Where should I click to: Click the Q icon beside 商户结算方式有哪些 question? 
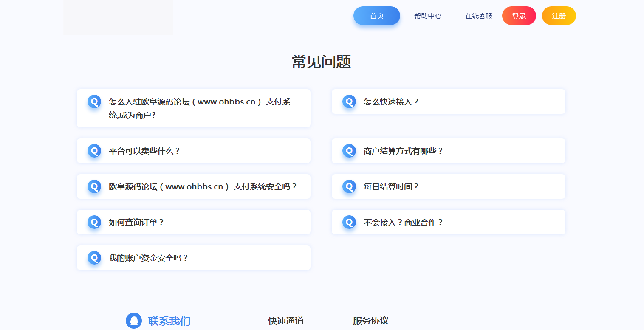tap(349, 150)
